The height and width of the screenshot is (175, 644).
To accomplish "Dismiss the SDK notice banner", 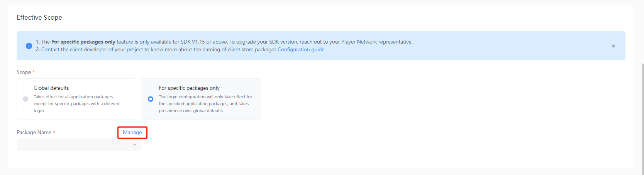I will point(613,46).
